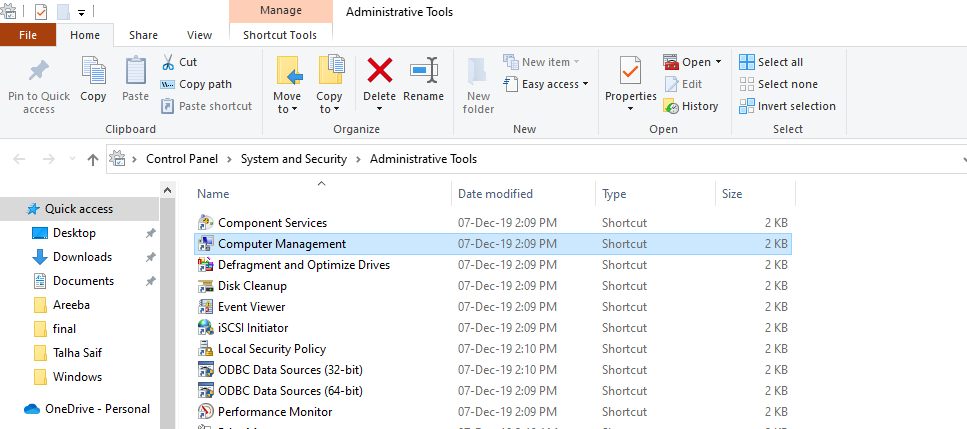Select ODBC Data Sources (64-bit) icon
This screenshot has height=429, width=967.
[205, 390]
